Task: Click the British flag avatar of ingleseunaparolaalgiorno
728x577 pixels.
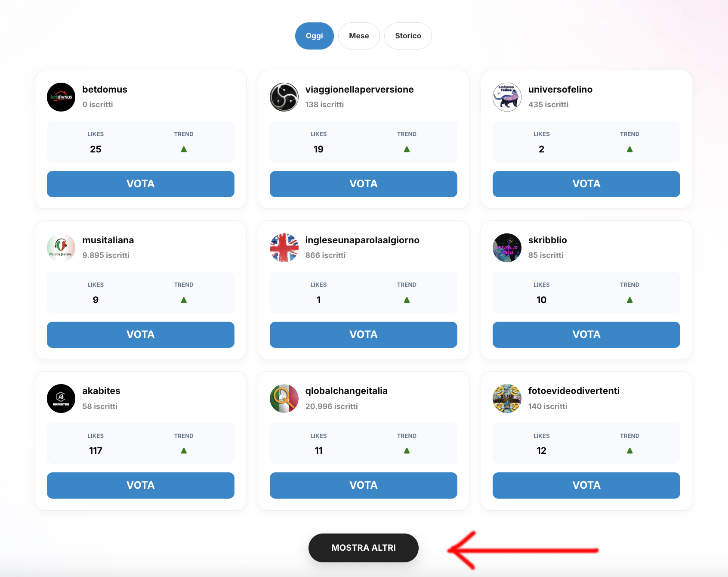Action: 284,248
